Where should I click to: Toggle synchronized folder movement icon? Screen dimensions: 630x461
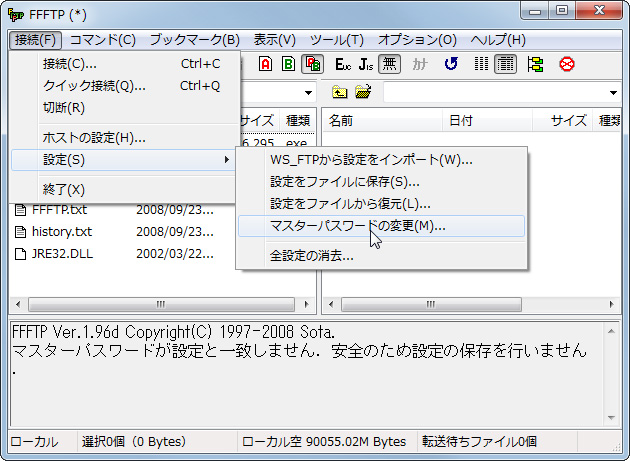point(535,64)
